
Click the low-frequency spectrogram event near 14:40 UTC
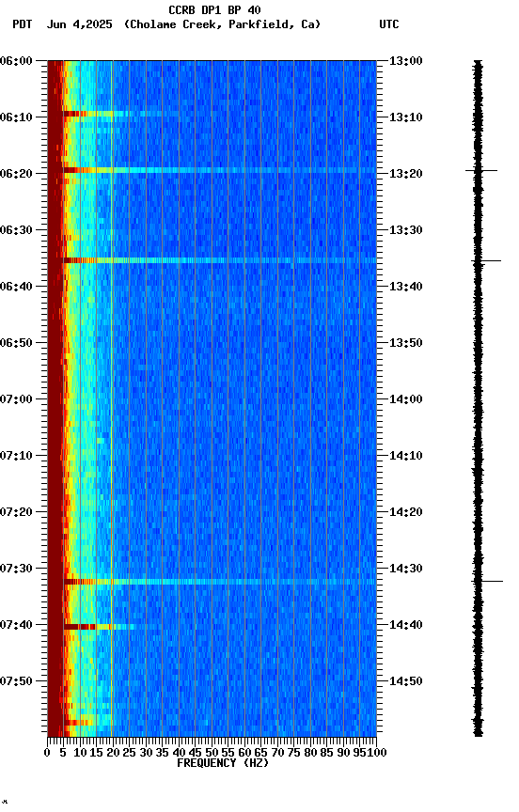pyautogui.click(x=100, y=627)
